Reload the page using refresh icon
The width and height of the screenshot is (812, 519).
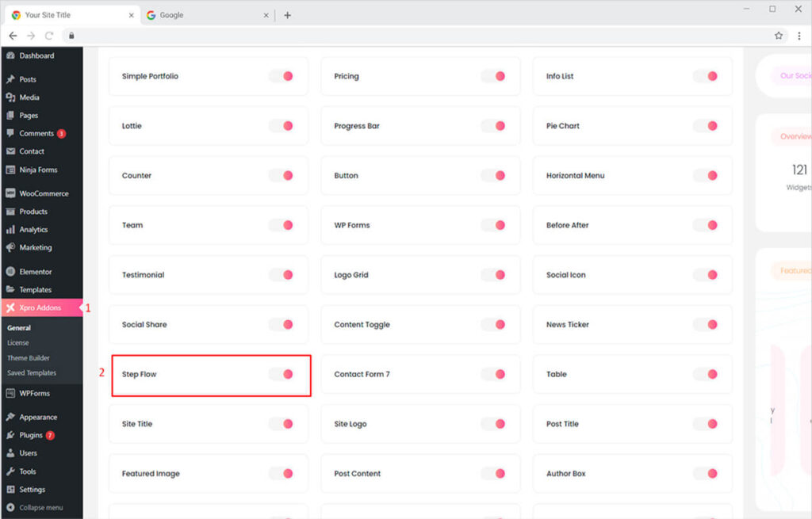coord(49,36)
